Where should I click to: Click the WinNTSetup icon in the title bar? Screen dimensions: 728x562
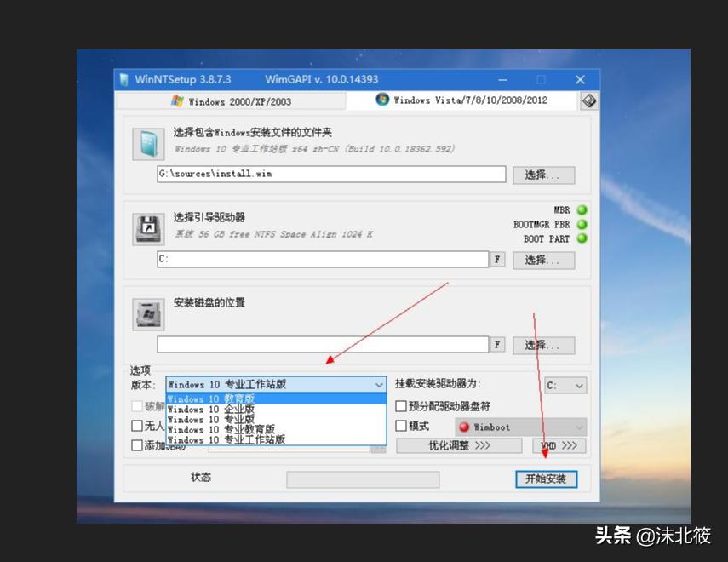[124, 77]
